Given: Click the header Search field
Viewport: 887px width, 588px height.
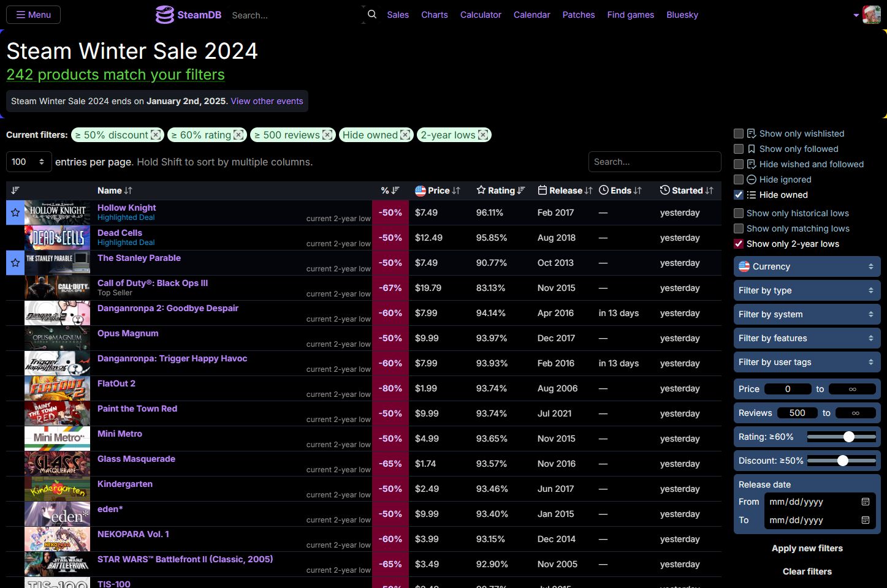Looking at the screenshot, I should 295,15.
